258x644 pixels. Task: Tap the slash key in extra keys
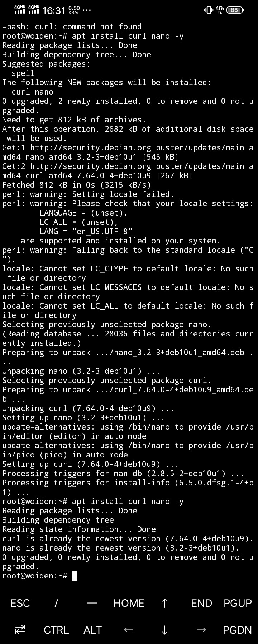(x=56, y=603)
